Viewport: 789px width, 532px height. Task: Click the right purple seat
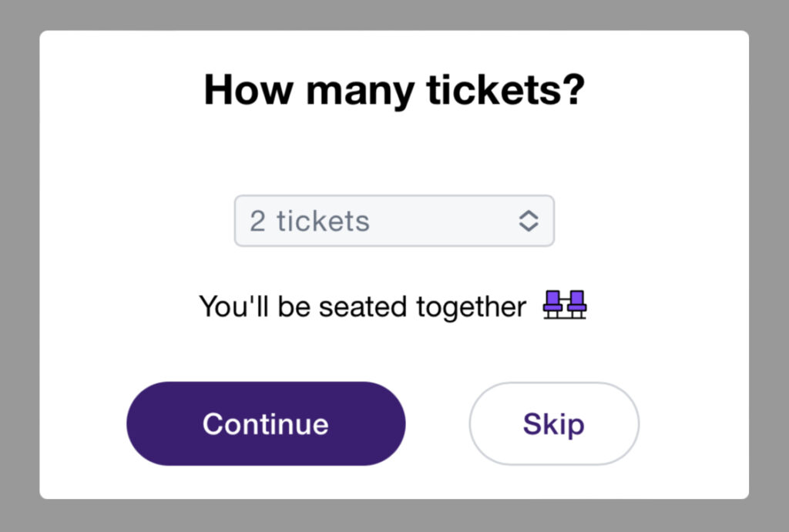point(575,303)
